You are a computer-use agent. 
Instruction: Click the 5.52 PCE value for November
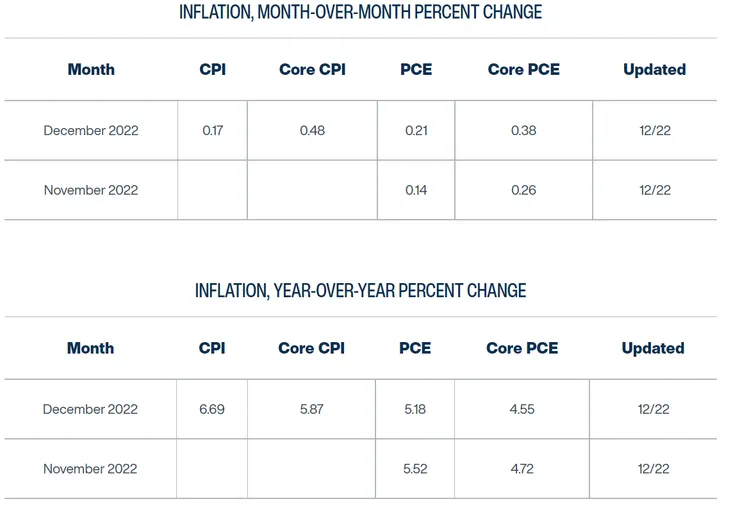pyautogui.click(x=415, y=468)
